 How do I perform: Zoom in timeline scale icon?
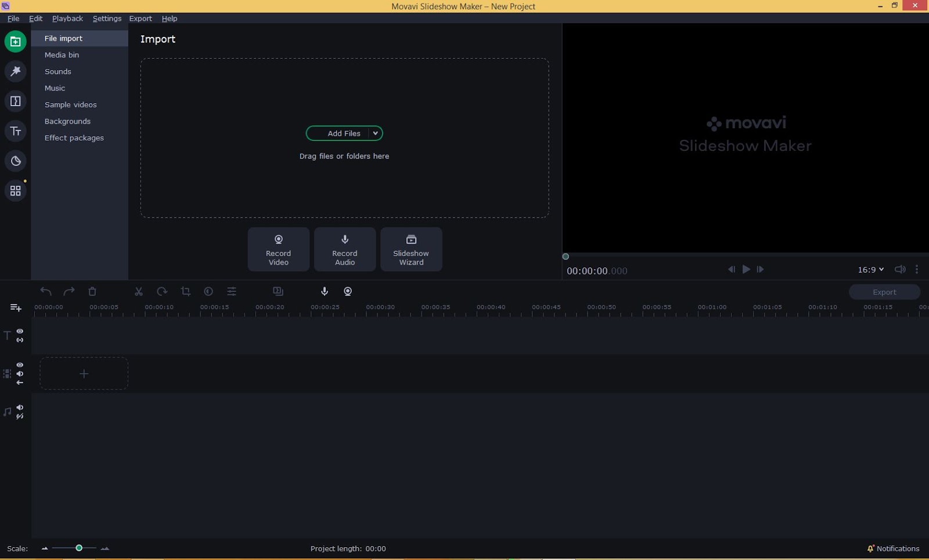point(105,548)
